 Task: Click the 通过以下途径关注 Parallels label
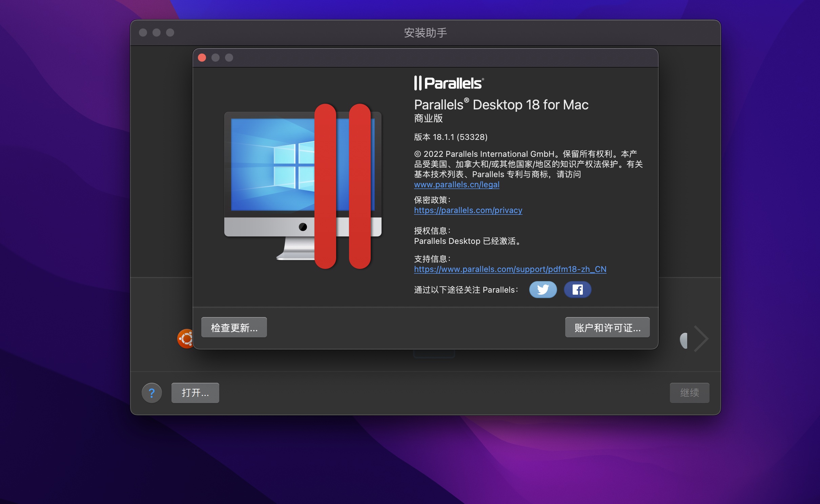tap(466, 290)
